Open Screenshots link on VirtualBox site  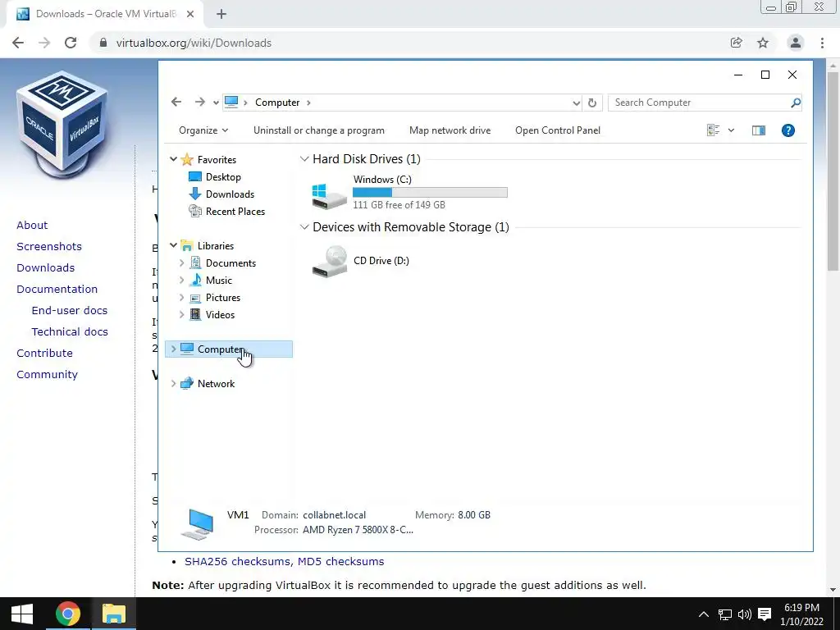tap(49, 246)
